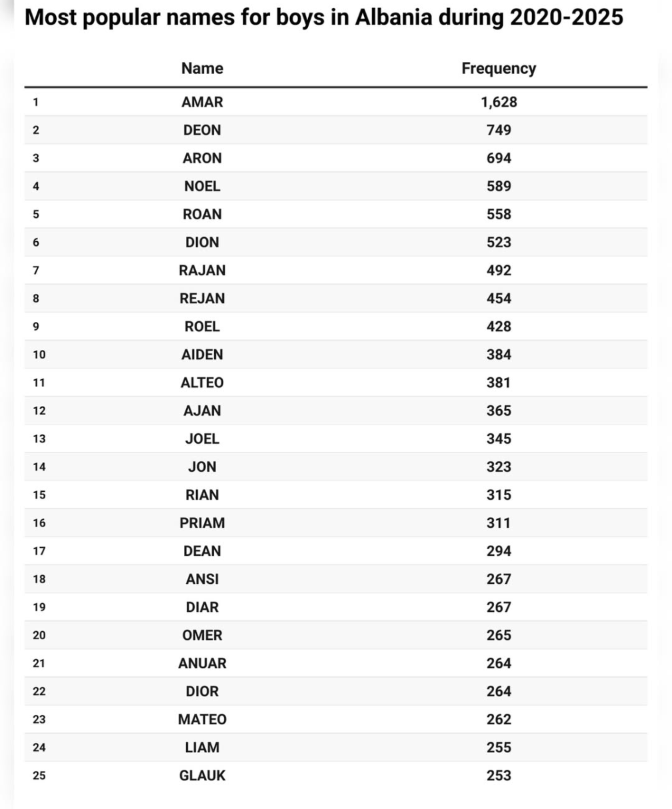Click the Name column header
This screenshot has width=672, height=809.
point(202,69)
